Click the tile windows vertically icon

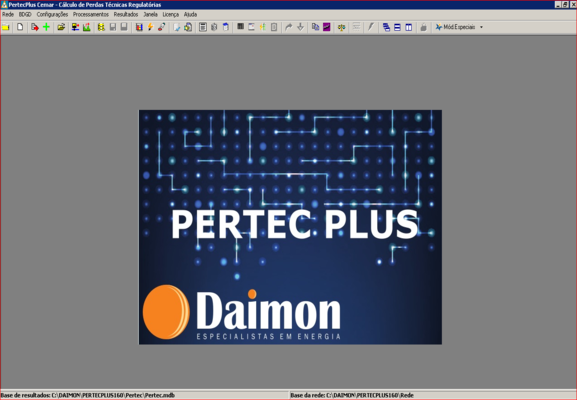click(408, 27)
